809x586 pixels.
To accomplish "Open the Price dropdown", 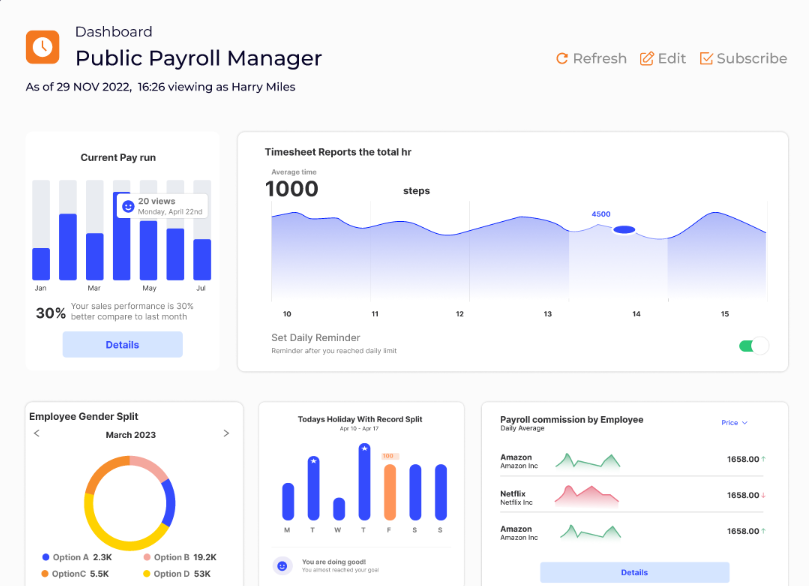I will pyautogui.click(x=735, y=423).
